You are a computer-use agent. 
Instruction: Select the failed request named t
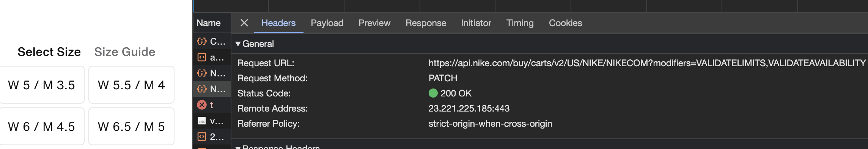[x=212, y=105]
